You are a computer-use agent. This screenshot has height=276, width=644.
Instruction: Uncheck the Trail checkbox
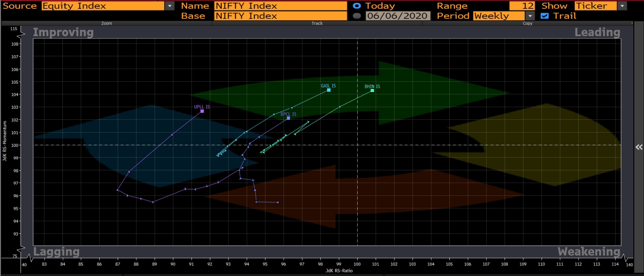pos(545,16)
